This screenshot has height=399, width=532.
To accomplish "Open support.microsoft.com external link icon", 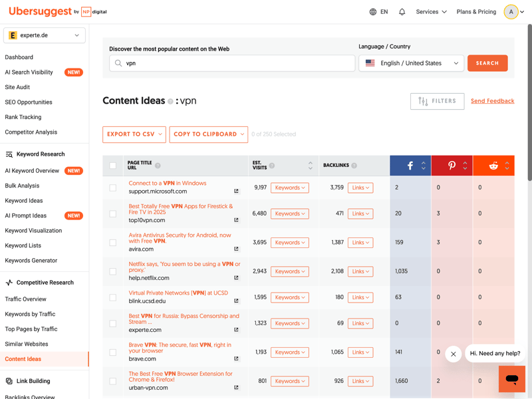I will coord(236,191).
